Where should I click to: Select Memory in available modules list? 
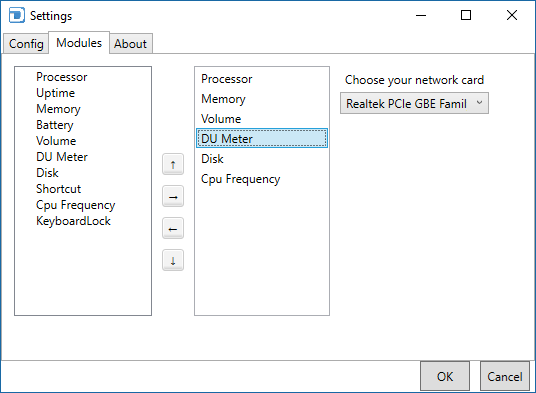(x=58, y=109)
